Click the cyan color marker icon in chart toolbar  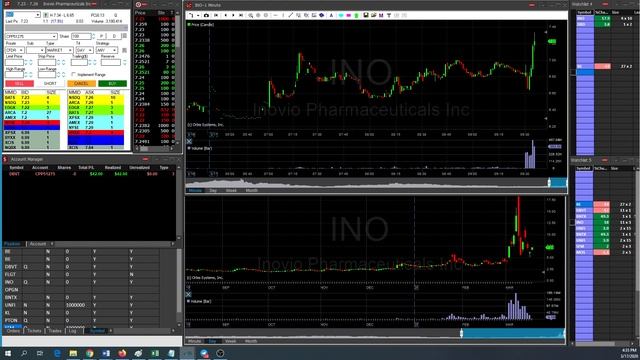[x=341, y=15]
